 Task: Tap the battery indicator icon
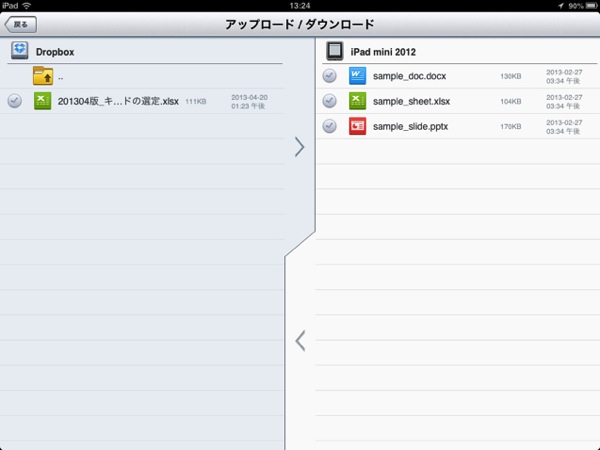(591, 6)
